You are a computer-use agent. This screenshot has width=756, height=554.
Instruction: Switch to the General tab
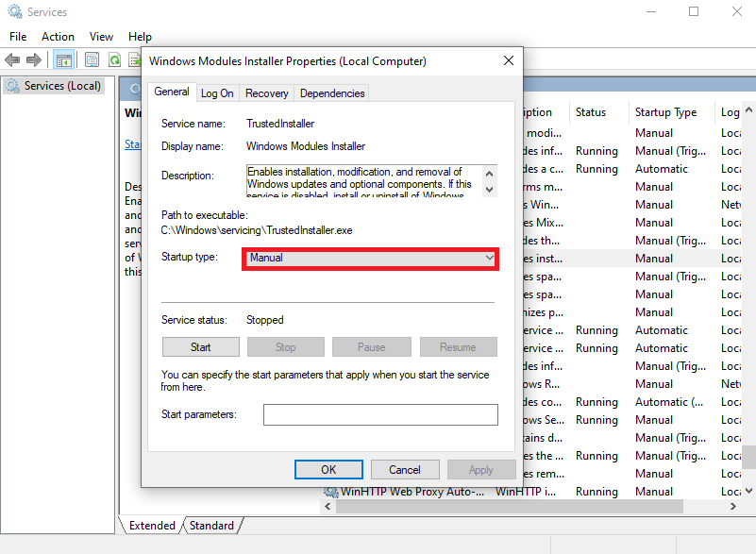pos(172,92)
